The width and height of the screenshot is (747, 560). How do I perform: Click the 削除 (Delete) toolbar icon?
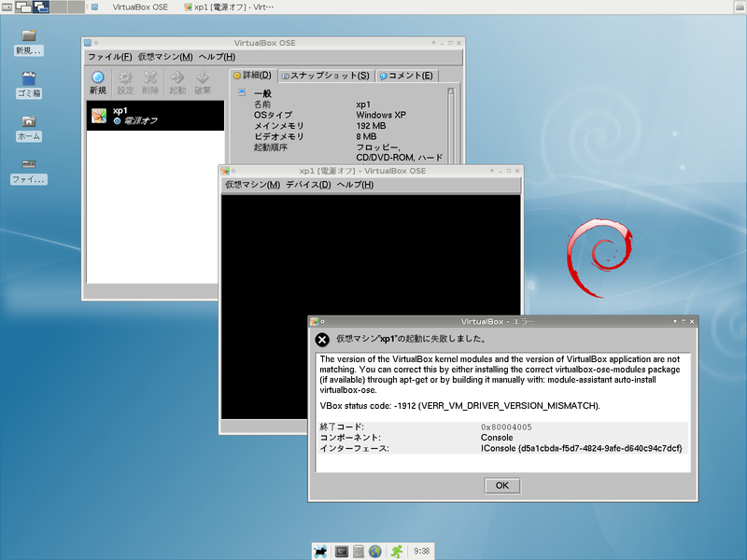(150, 82)
